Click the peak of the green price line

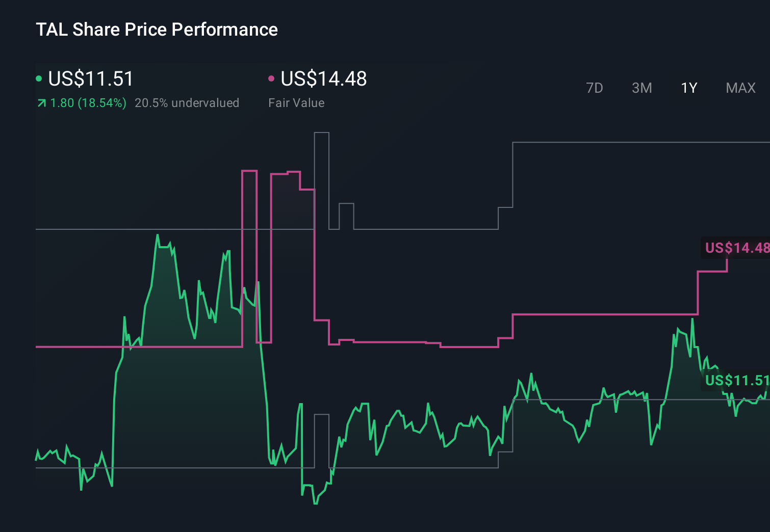point(158,235)
